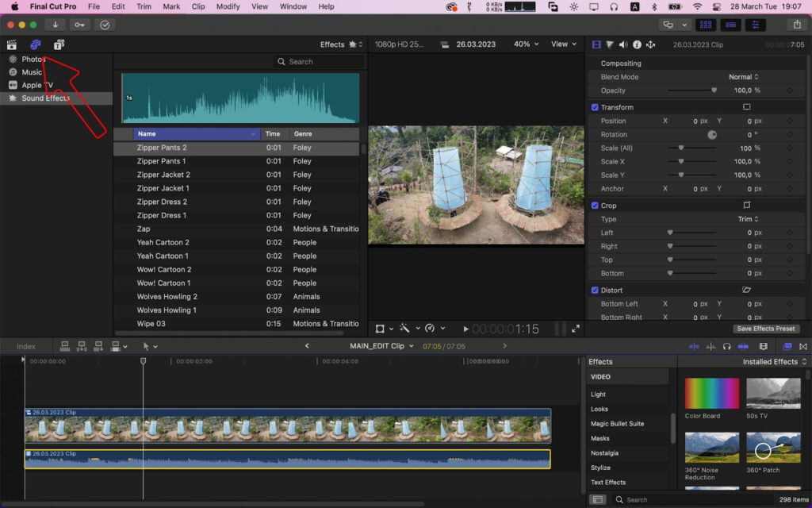Enable on-screen Crop controls icon

[x=746, y=205]
